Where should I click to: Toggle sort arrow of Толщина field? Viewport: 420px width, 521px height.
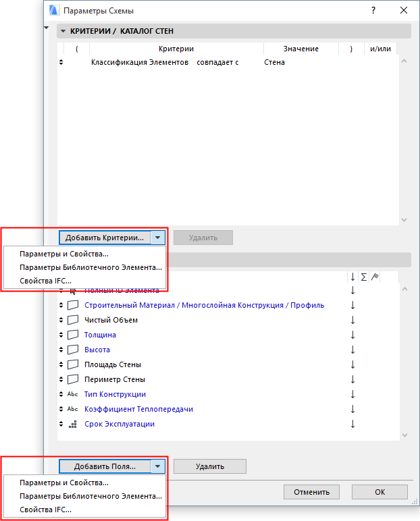[x=353, y=335]
